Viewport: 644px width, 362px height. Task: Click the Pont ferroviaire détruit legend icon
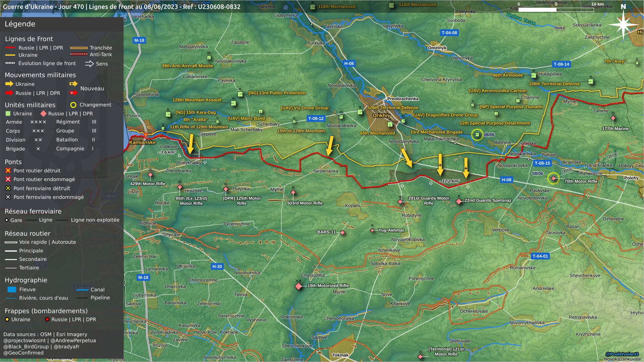coord(8,188)
